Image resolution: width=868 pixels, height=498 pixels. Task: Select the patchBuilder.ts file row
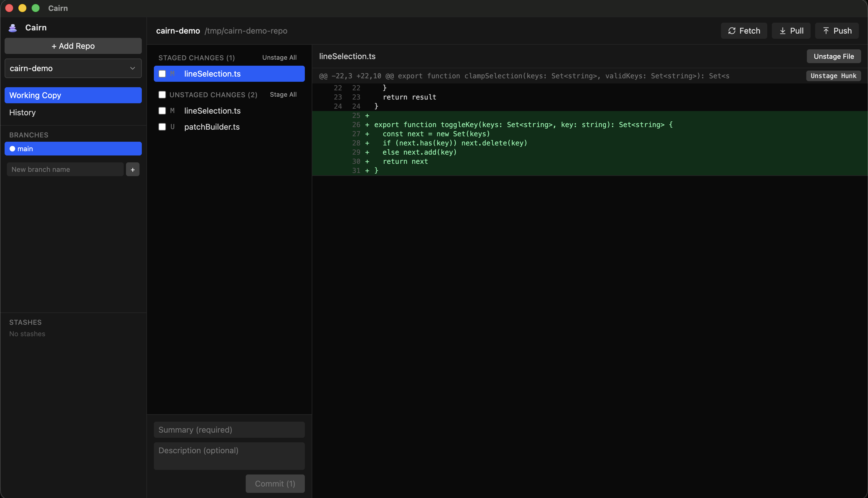click(x=229, y=127)
